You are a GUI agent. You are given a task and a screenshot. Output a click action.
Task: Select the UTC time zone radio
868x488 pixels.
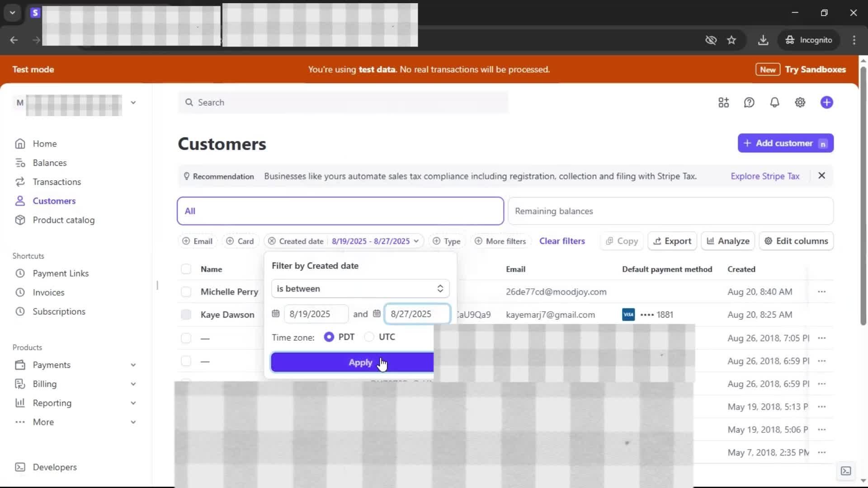click(369, 337)
